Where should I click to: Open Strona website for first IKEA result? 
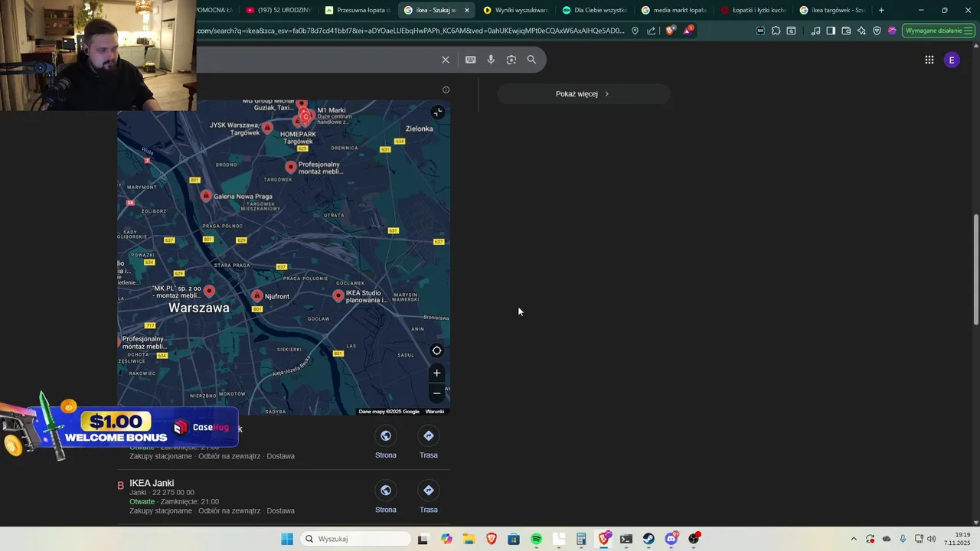tap(386, 443)
